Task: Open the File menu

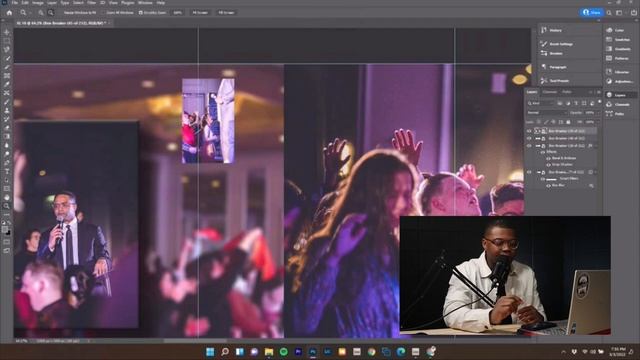Action: pos(14,2)
